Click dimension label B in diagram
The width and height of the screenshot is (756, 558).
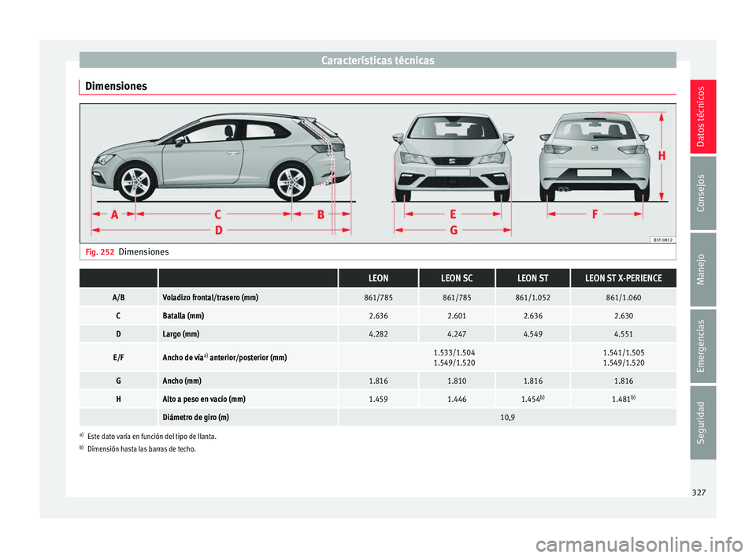[321, 214]
